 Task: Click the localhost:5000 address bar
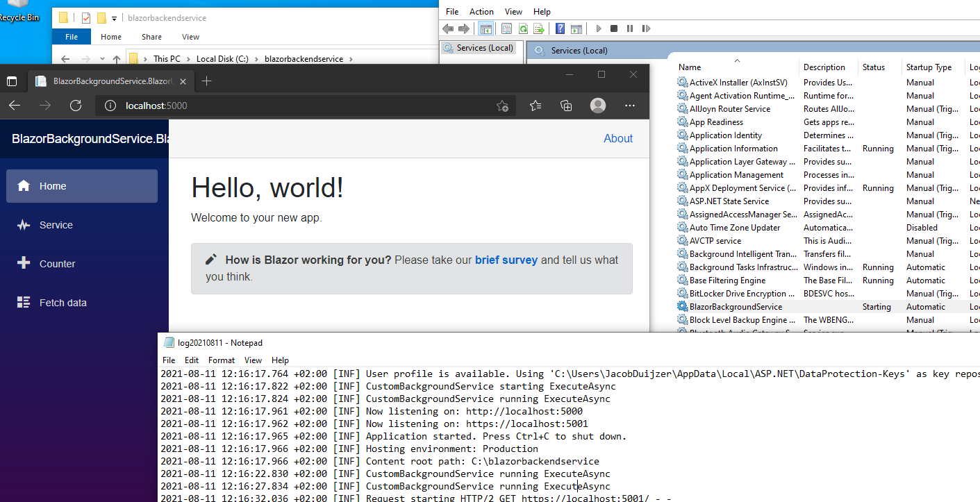click(306, 106)
